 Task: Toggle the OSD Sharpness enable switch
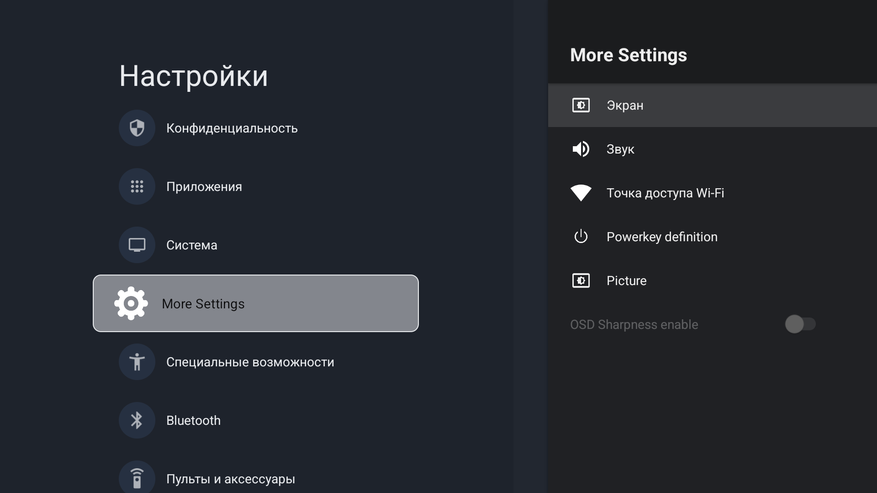[x=800, y=324]
